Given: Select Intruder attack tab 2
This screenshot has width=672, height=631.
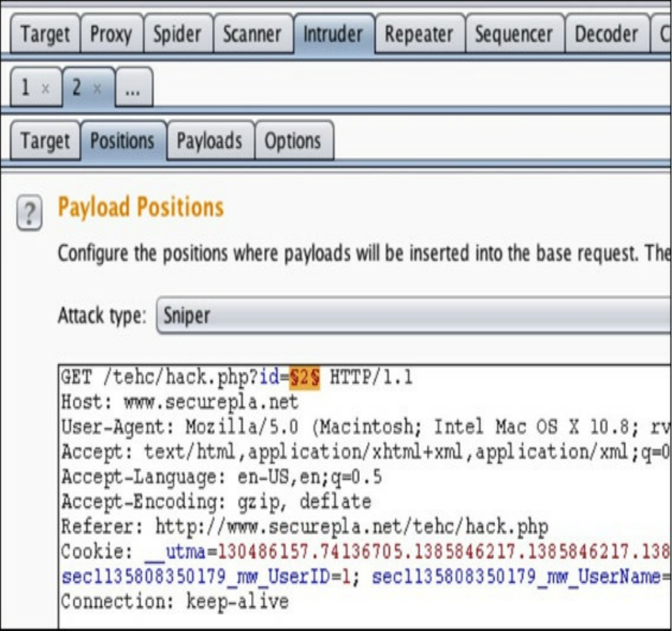Looking at the screenshot, I should pos(77,87).
